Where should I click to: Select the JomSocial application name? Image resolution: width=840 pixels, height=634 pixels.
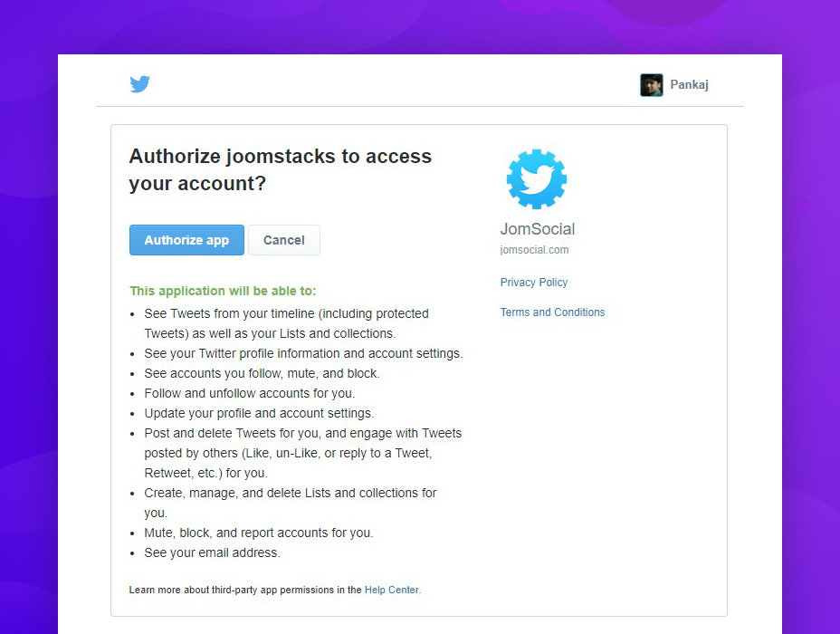point(538,229)
